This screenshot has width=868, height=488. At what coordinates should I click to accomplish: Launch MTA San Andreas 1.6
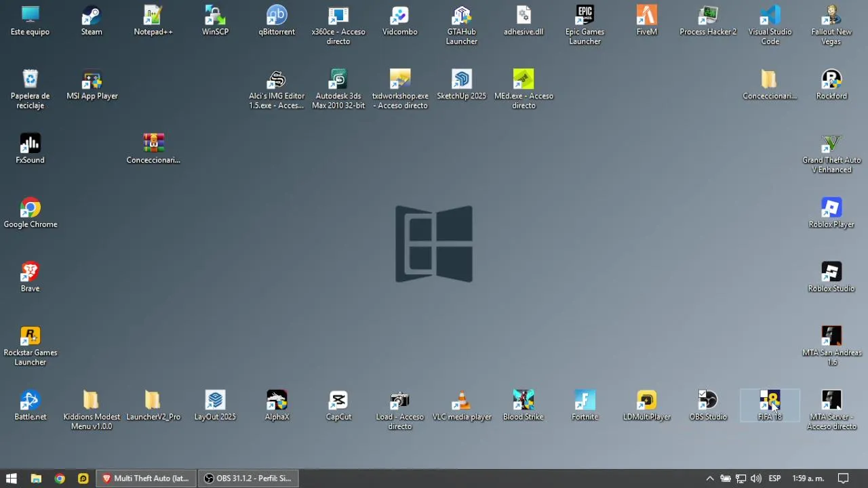click(831, 346)
